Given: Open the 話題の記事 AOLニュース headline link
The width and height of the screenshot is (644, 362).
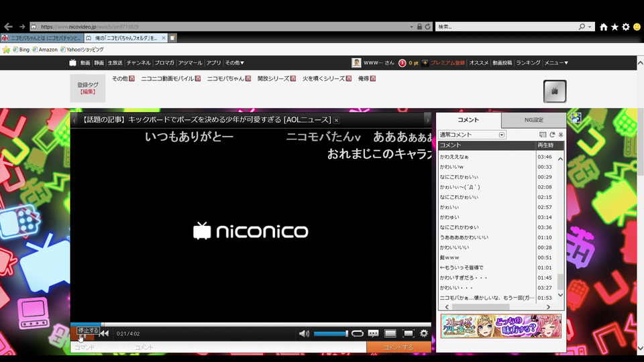Looking at the screenshot, I should pos(206,120).
